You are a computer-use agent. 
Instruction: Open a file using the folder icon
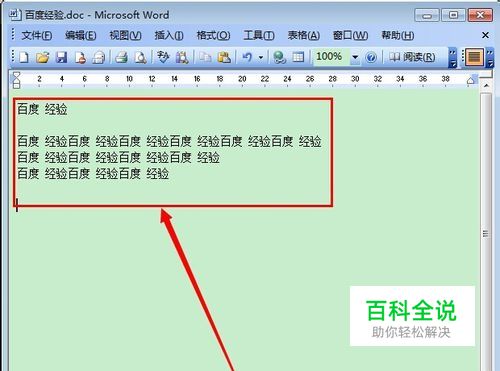point(42,57)
